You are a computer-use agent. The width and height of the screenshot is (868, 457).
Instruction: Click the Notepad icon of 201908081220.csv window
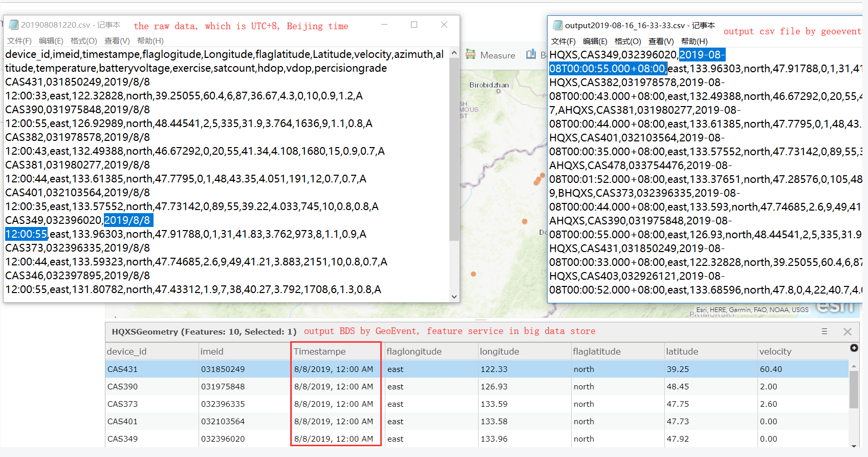tap(14, 25)
